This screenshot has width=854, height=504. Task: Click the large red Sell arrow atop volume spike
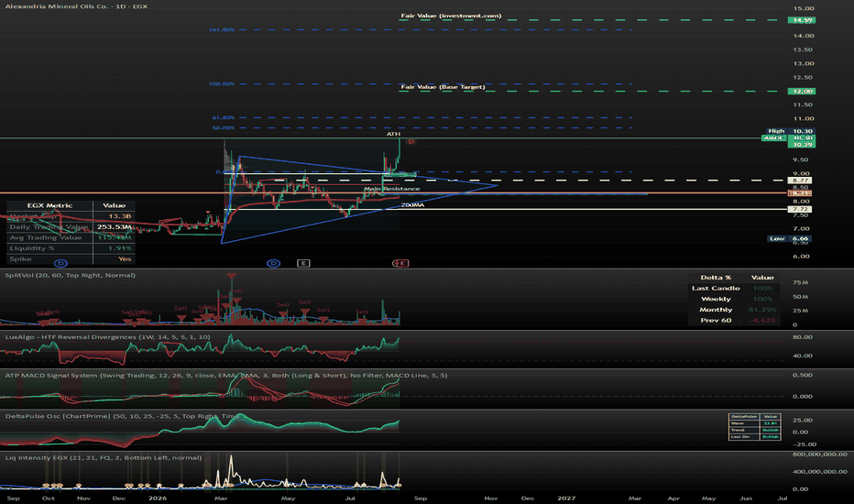232,276
